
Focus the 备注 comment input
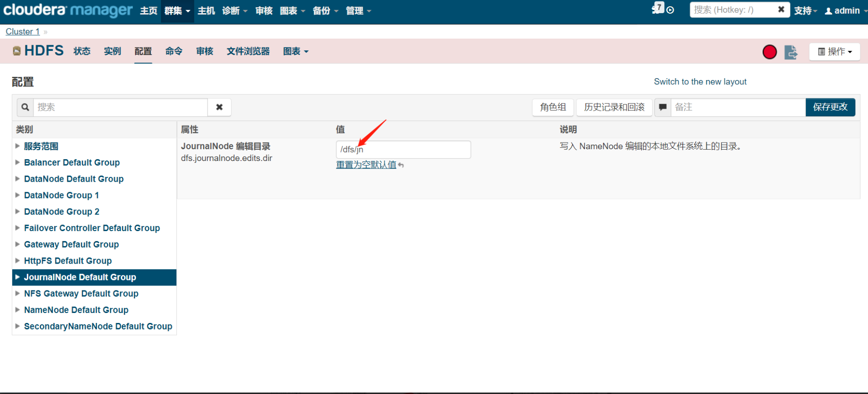pos(738,107)
